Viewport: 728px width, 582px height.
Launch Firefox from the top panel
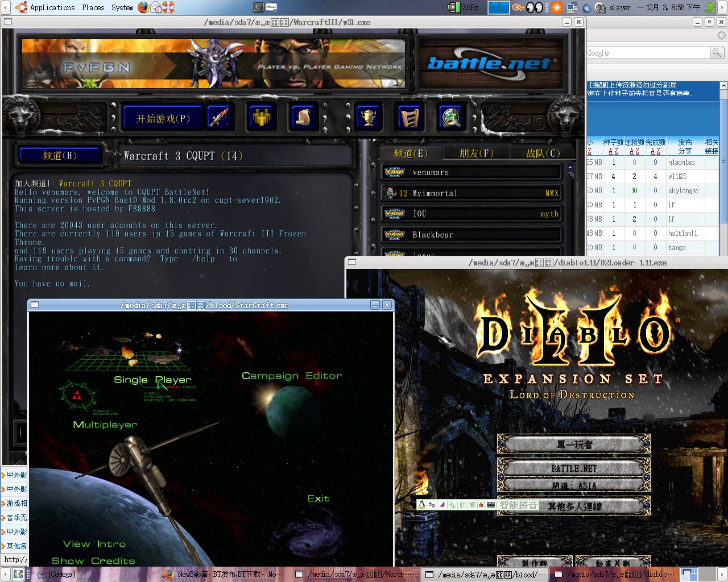point(143,7)
